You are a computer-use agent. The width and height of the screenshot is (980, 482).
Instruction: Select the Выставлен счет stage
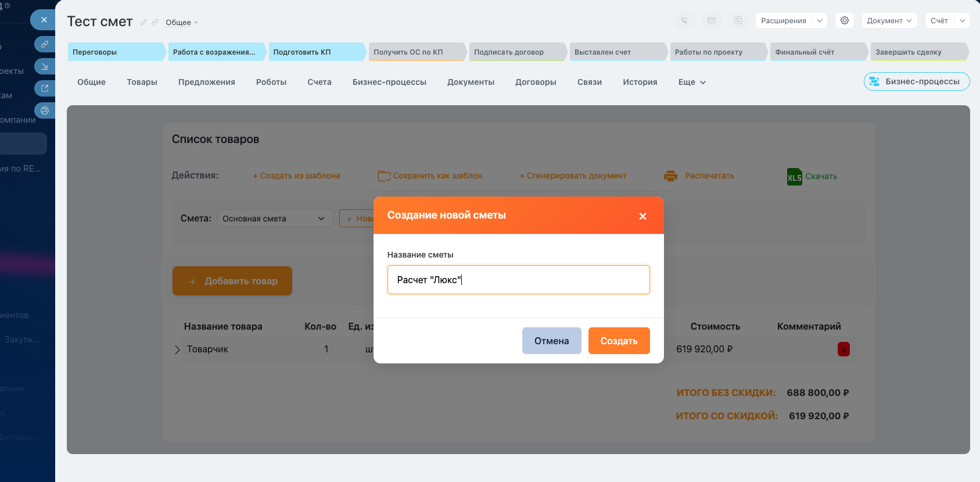point(619,52)
